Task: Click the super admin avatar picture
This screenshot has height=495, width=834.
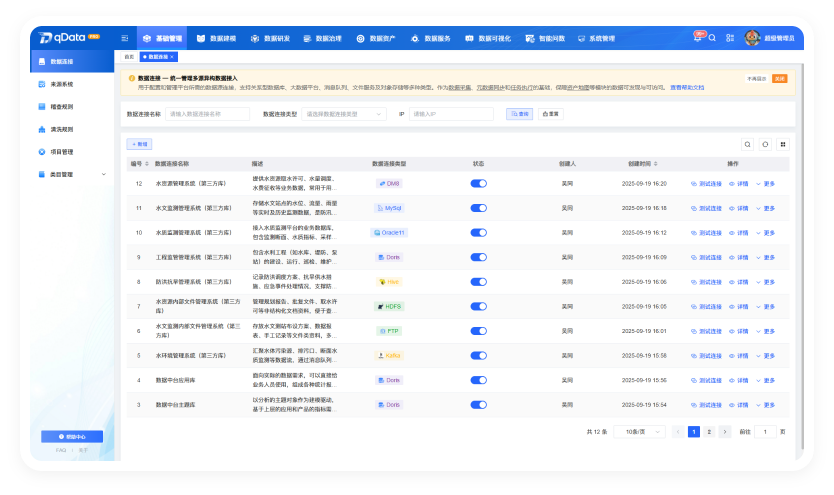Action: tap(752, 38)
